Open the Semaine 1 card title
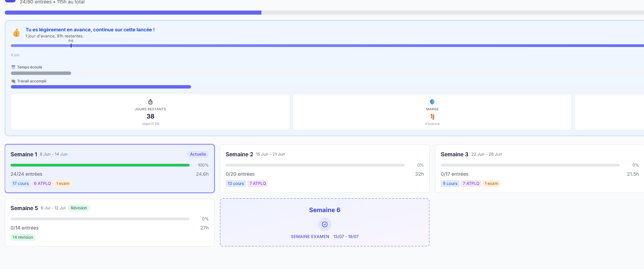Viewport: 644px width, 269px height. coord(24,154)
